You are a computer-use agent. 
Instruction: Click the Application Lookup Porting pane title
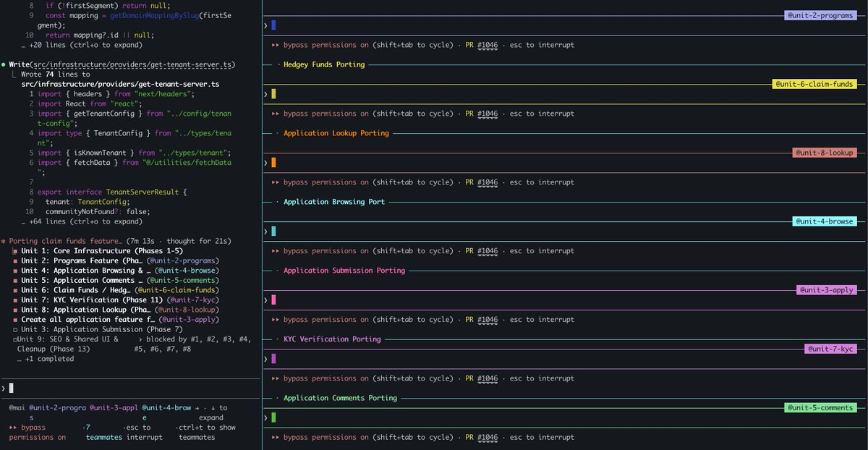pos(336,133)
